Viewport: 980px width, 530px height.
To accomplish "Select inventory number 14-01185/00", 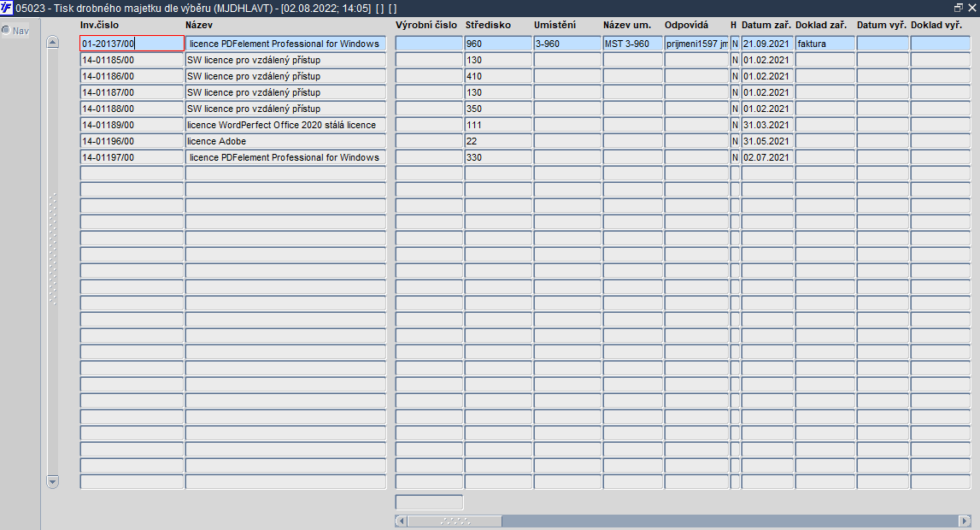I will point(132,59).
